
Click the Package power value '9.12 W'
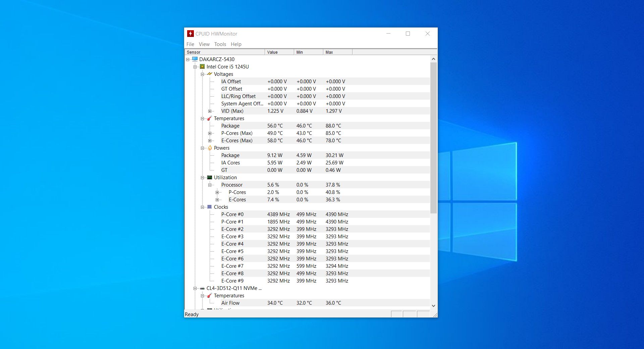(275, 155)
